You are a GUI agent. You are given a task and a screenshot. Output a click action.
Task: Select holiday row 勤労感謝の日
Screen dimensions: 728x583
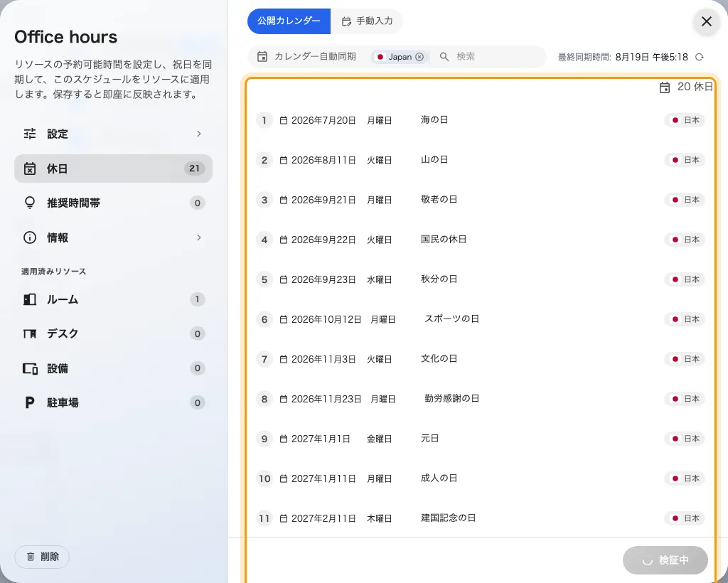coord(481,399)
